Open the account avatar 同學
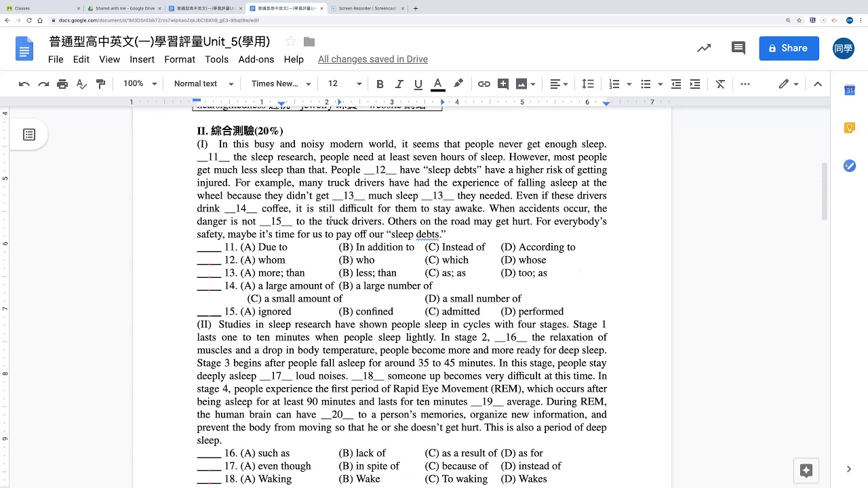Screen dimensions: 868x488 coord(844,48)
